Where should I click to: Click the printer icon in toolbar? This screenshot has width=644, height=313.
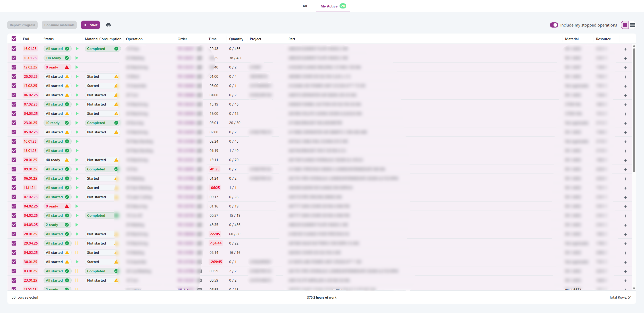[x=109, y=25]
